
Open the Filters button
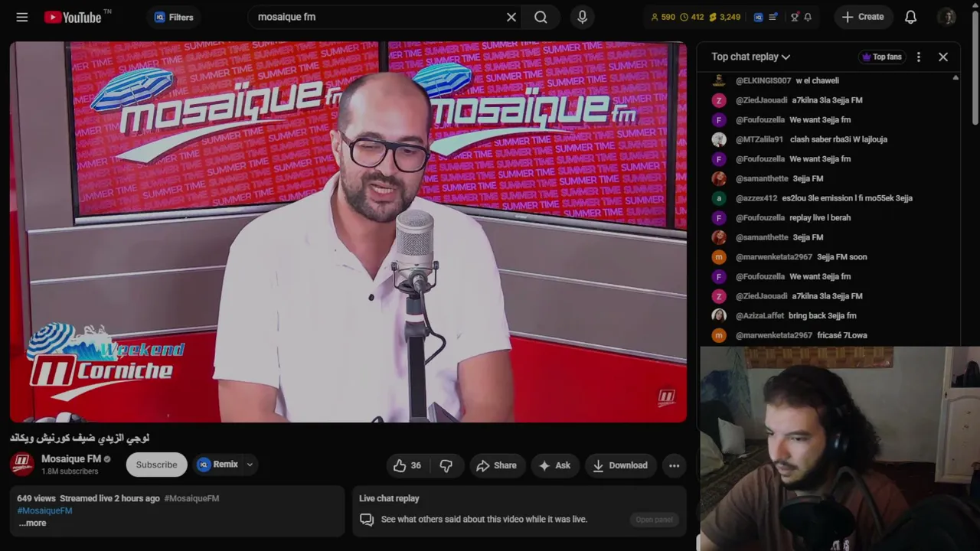tap(174, 17)
